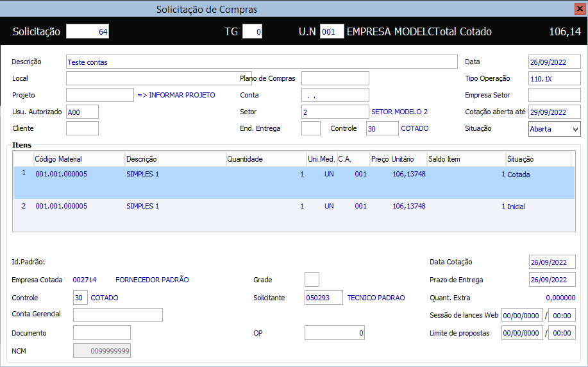Close the Solicitação de Compras window

pos(580,9)
